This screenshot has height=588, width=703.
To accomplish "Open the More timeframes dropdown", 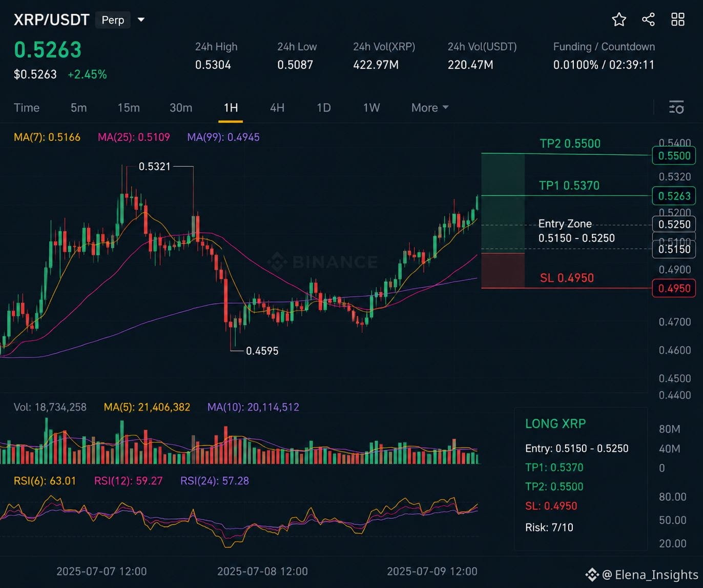I will point(430,108).
